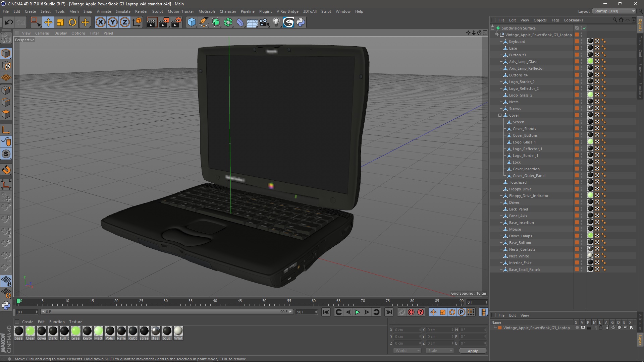Open the V-Ray Bridge menu

click(287, 11)
